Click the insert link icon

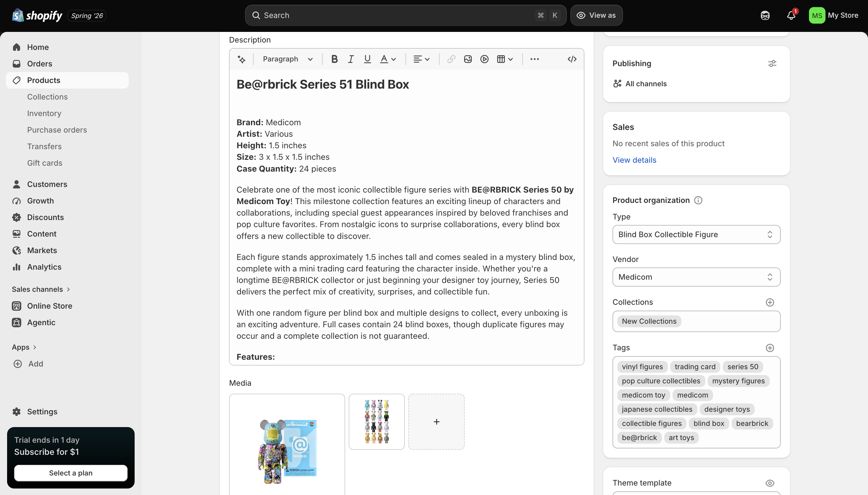[x=451, y=59]
